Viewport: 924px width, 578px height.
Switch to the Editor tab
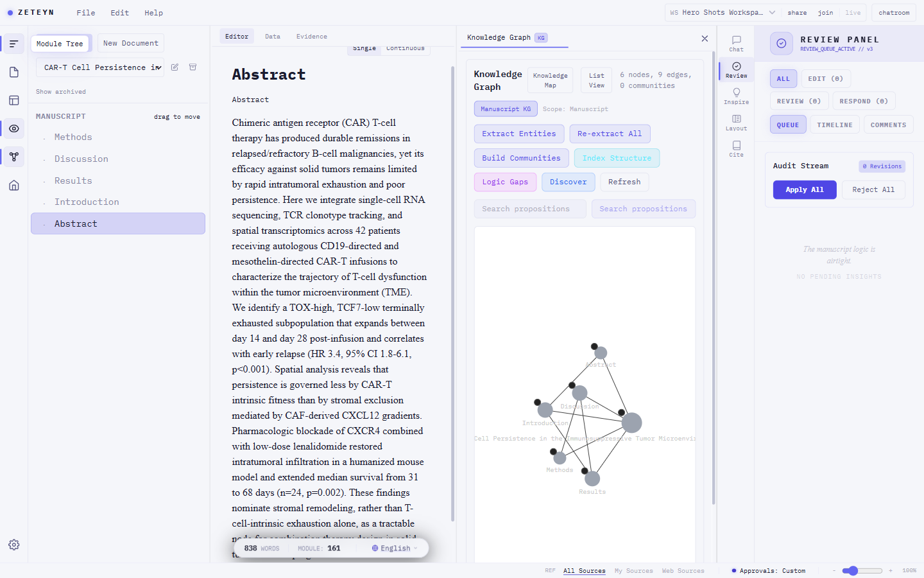coord(237,37)
